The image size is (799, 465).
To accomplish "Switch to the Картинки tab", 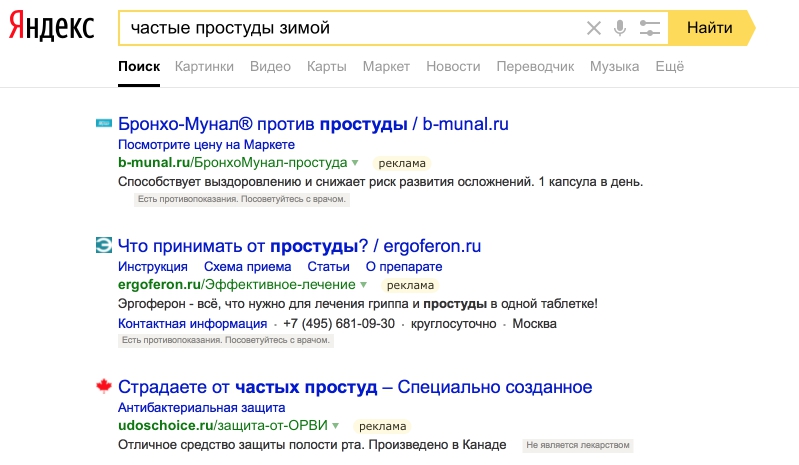I will pos(204,67).
